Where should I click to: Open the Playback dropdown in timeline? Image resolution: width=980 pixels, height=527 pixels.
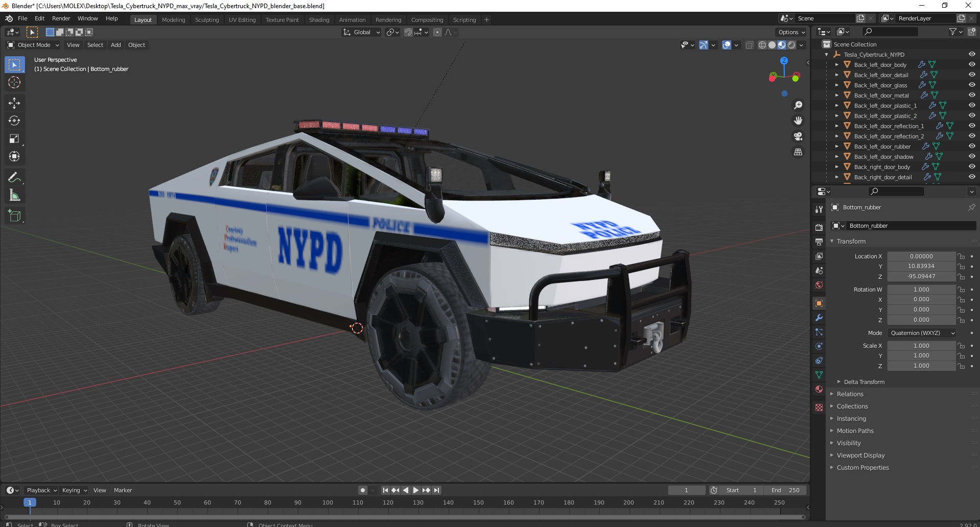[41, 490]
